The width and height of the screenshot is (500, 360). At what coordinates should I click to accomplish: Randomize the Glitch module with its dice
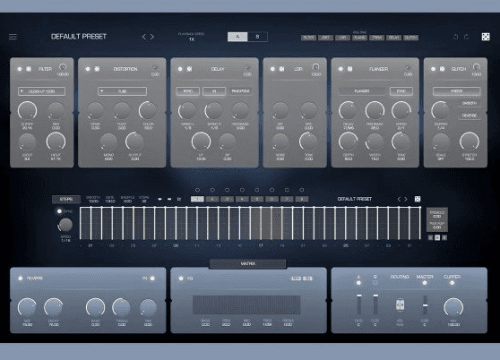pos(442,69)
